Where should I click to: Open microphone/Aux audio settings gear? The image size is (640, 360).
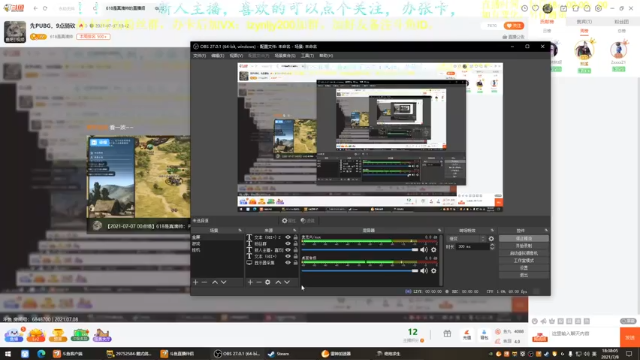(x=434, y=249)
